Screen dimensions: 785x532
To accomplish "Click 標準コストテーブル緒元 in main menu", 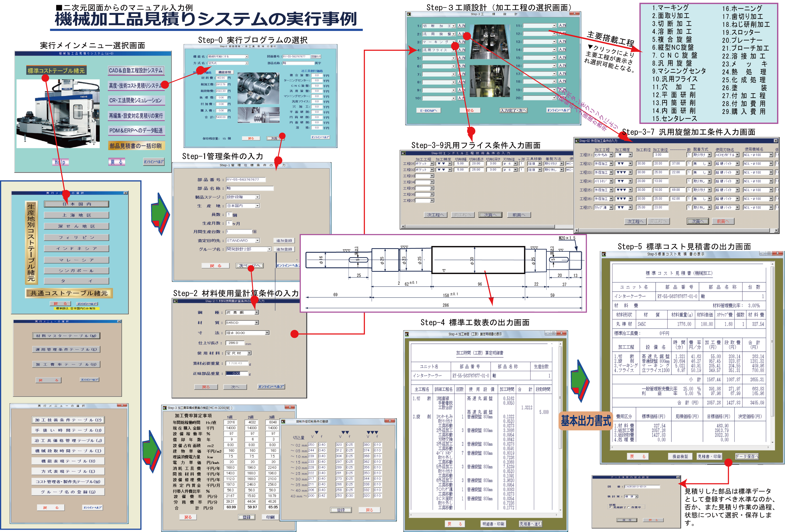I will (56, 70).
